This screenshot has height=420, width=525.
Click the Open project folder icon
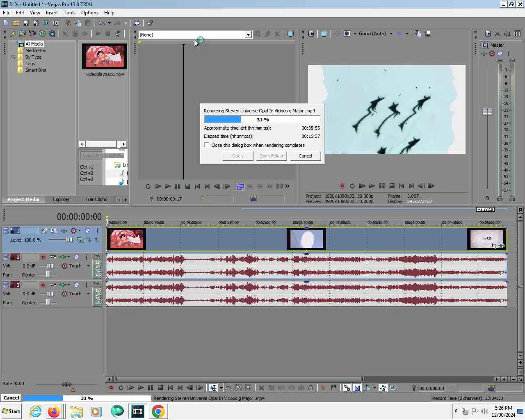[16, 23]
